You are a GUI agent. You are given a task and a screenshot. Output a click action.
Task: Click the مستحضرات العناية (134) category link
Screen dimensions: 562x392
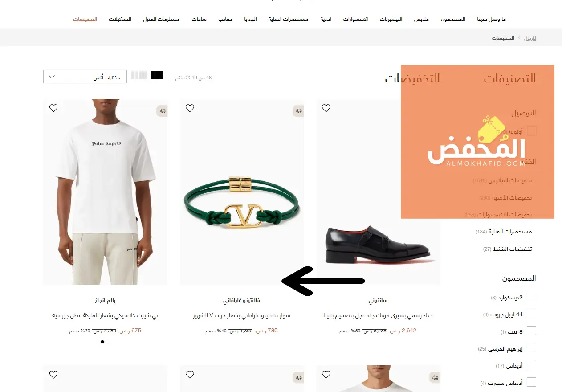click(504, 232)
